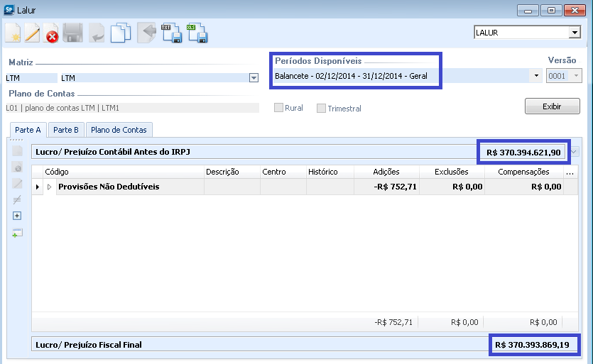
Task: Click the Matriz code field LTM
Action: click(x=31, y=78)
